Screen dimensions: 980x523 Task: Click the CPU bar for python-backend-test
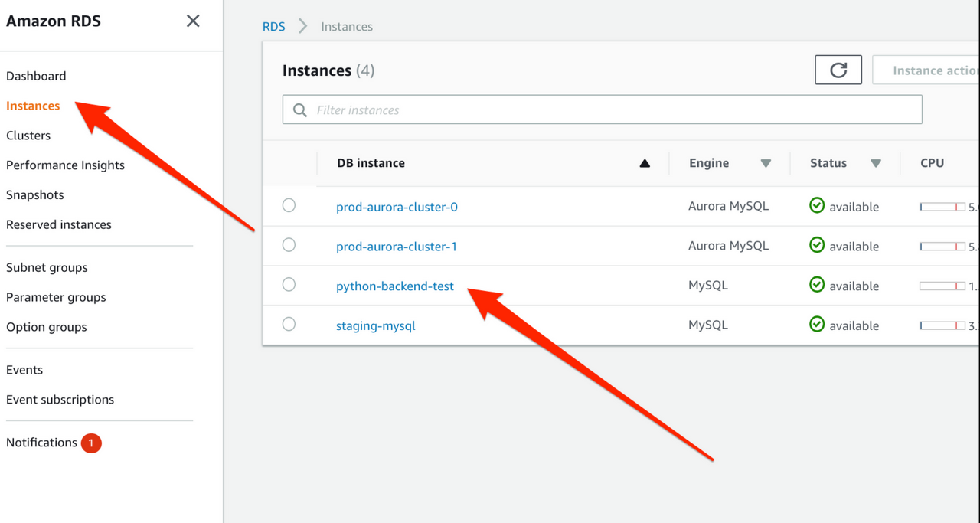coord(942,286)
